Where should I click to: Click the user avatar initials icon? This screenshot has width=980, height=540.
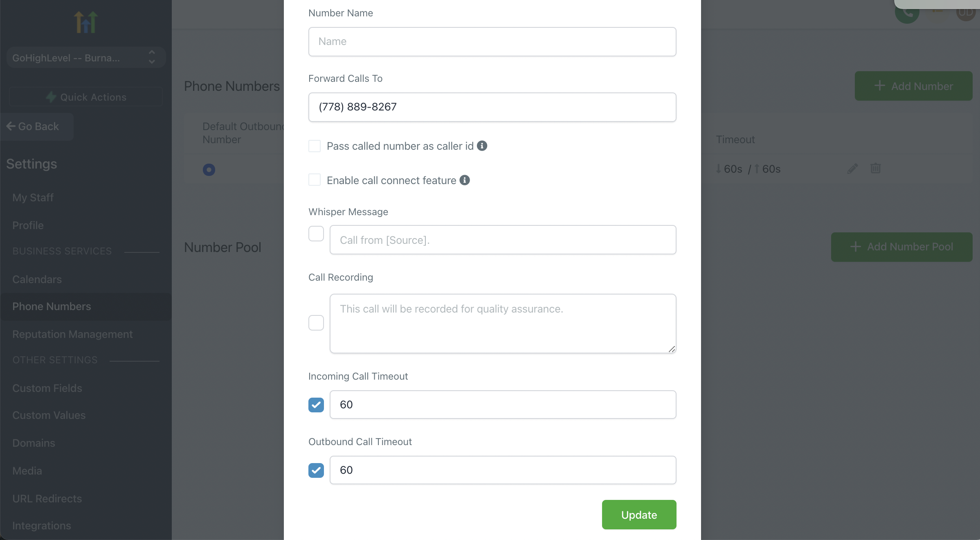coord(966,12)
